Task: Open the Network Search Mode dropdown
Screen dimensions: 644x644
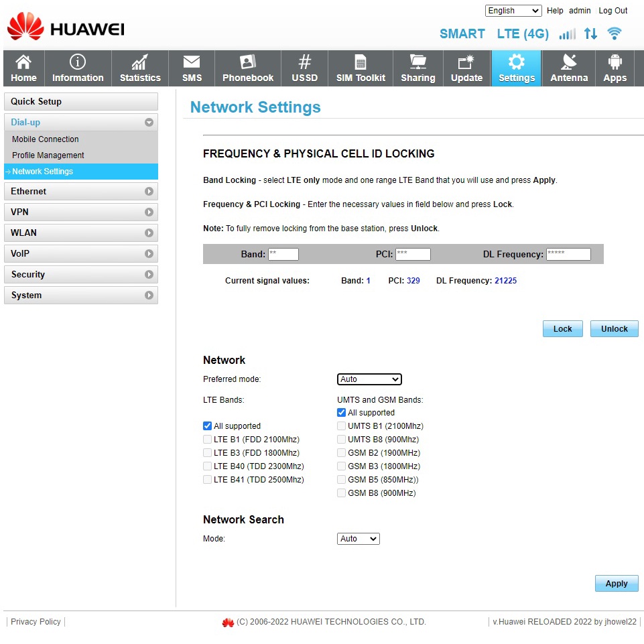Action: click(x=359, y=539)
